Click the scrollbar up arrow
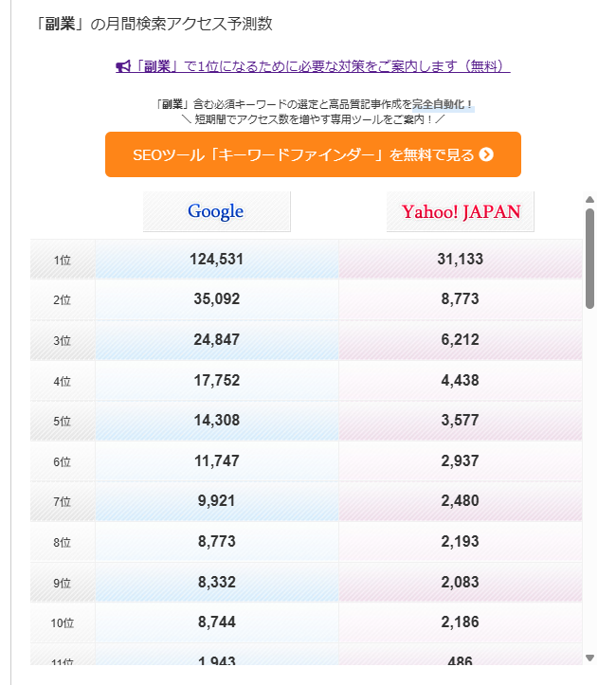The width and height of the screenshot is (616, 685). (x=589, y=200)
